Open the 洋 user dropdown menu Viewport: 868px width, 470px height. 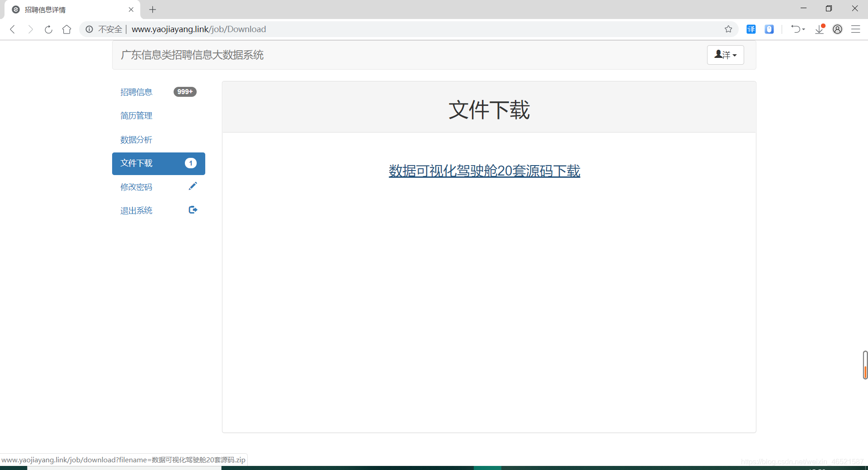(725, 55)
